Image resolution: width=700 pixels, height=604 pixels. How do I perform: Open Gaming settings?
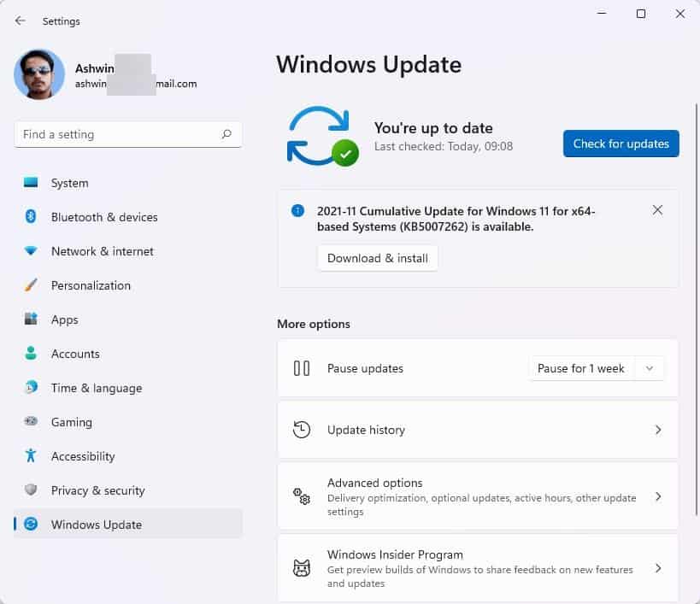128,422
